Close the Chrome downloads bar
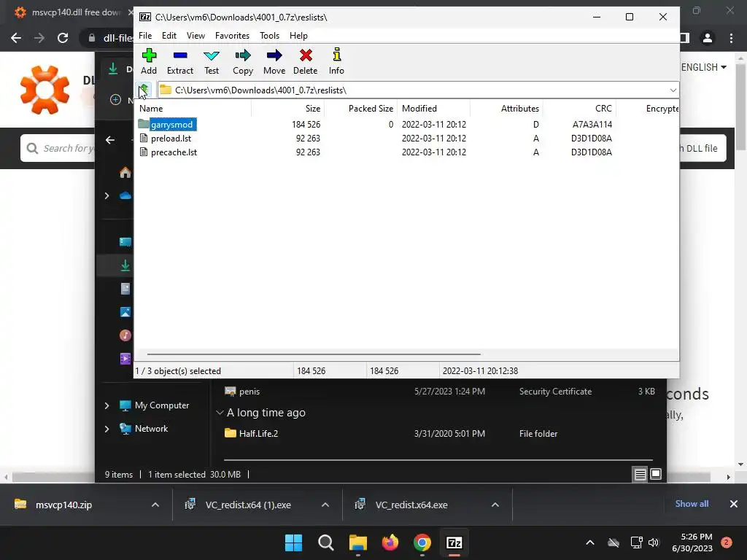The width and height of the screenshot is (747, 560). tap(734, 504)
